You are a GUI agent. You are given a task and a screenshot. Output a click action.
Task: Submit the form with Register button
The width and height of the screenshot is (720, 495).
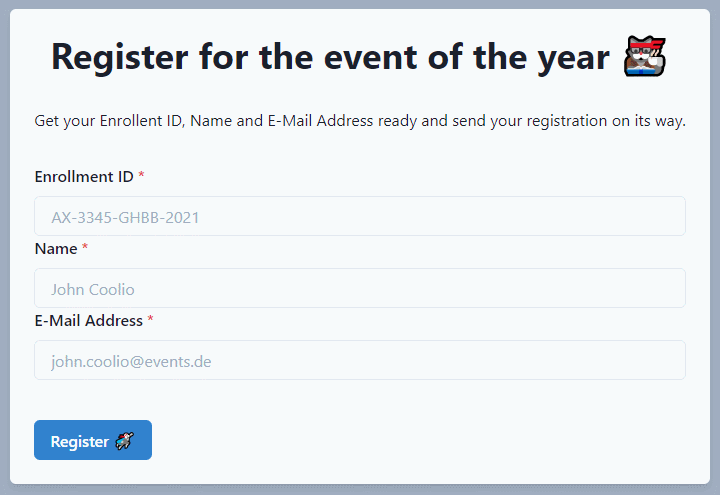pyautogui.click(x=93, y=440)
